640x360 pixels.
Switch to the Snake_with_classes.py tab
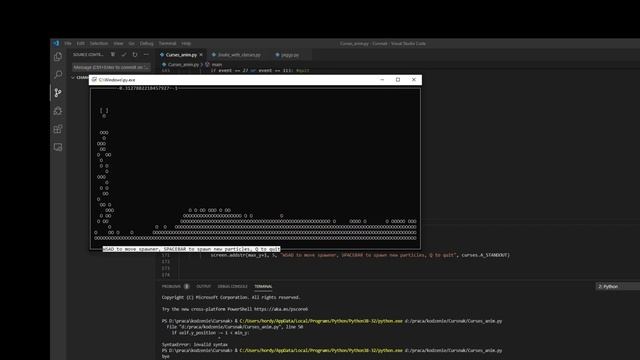(236, 55)
